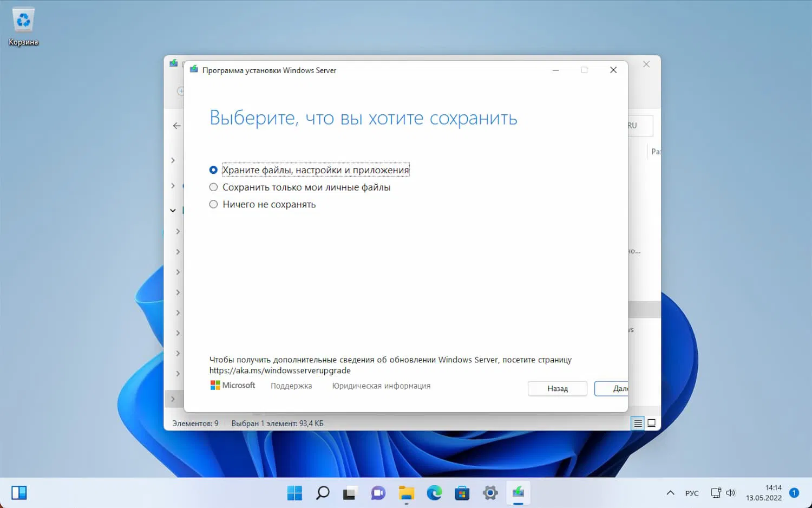The height and width of the screenshot is (508, 812).
Task: Show hidden tray icons chevron
Action: pyautogui.click(x=670, y=493)
